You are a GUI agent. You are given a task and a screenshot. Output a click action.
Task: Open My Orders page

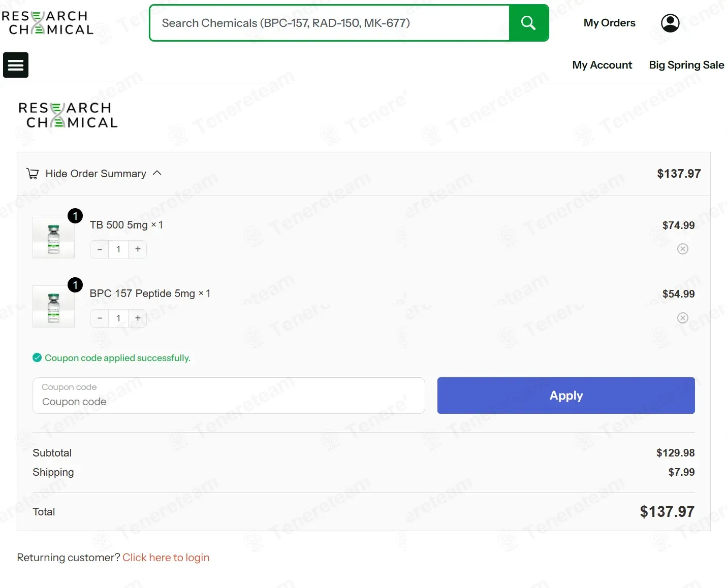click(609, 23)
